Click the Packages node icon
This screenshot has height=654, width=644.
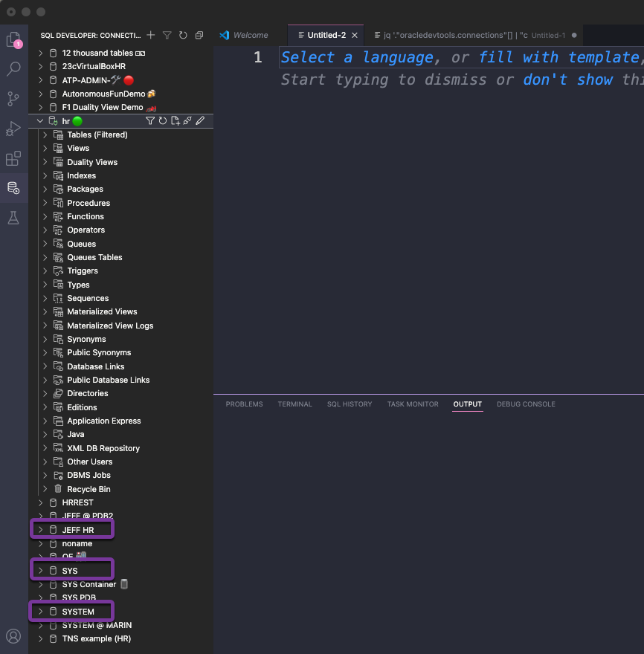coord(59,189)
